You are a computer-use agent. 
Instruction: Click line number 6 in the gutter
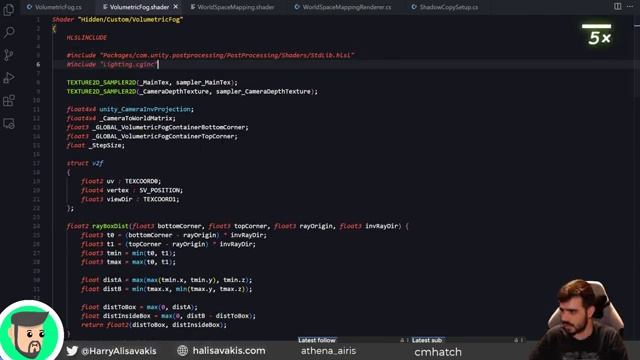[38, 64]
